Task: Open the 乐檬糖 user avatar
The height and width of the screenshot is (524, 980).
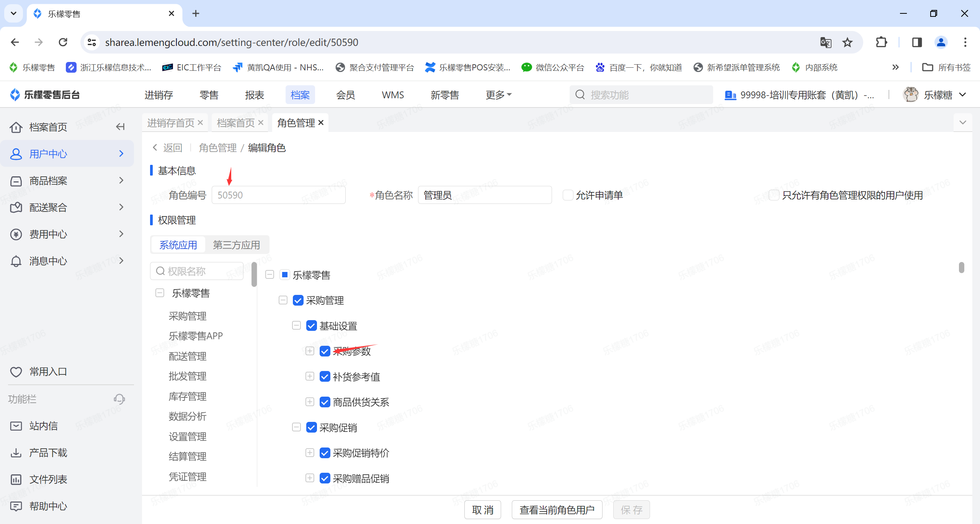Action: (911, 94)
